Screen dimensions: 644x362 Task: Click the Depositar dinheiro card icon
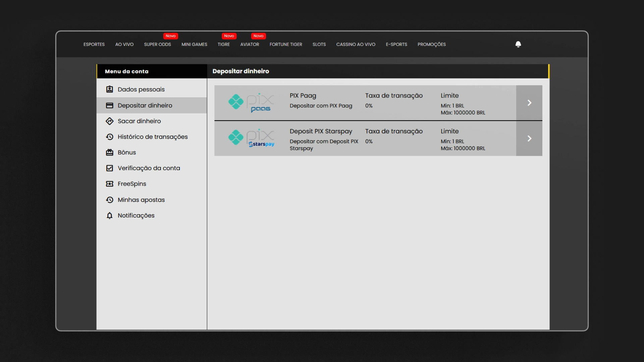point(110,105)
